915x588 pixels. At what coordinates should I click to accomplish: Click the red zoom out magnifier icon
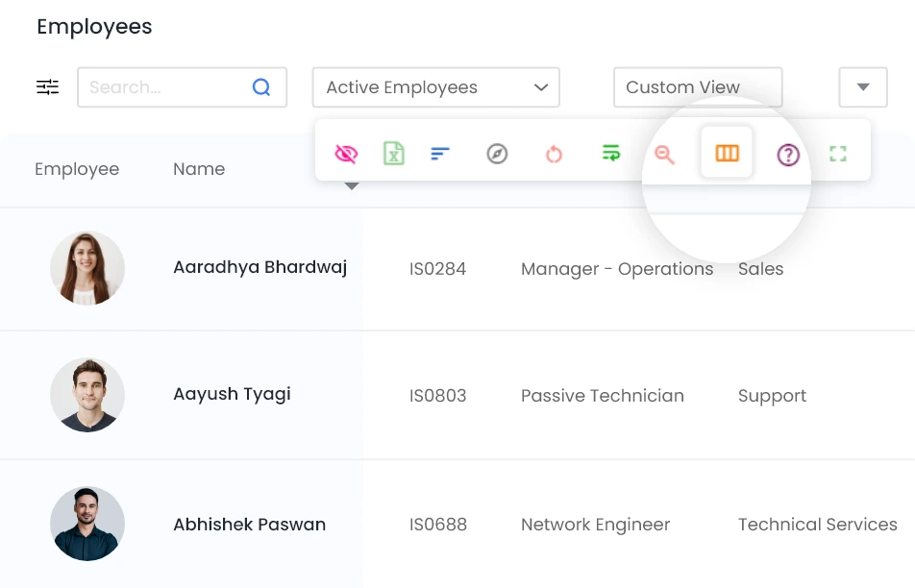(x=664, y=154)
